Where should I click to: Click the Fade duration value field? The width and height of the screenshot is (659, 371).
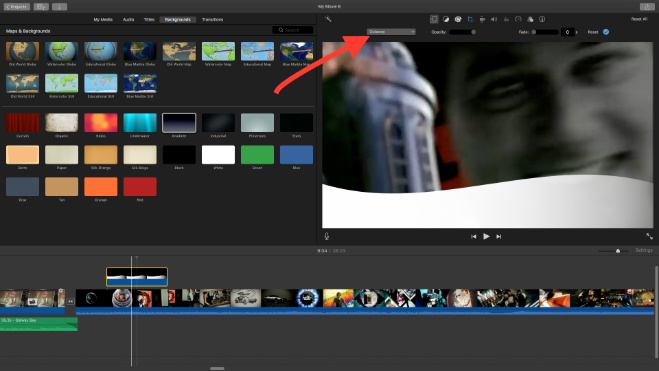pos(567,32)
